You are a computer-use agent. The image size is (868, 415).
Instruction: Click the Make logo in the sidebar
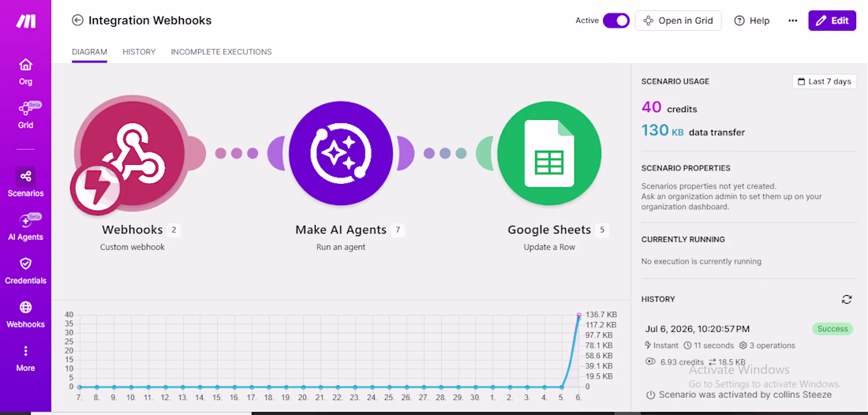[25, 21]
